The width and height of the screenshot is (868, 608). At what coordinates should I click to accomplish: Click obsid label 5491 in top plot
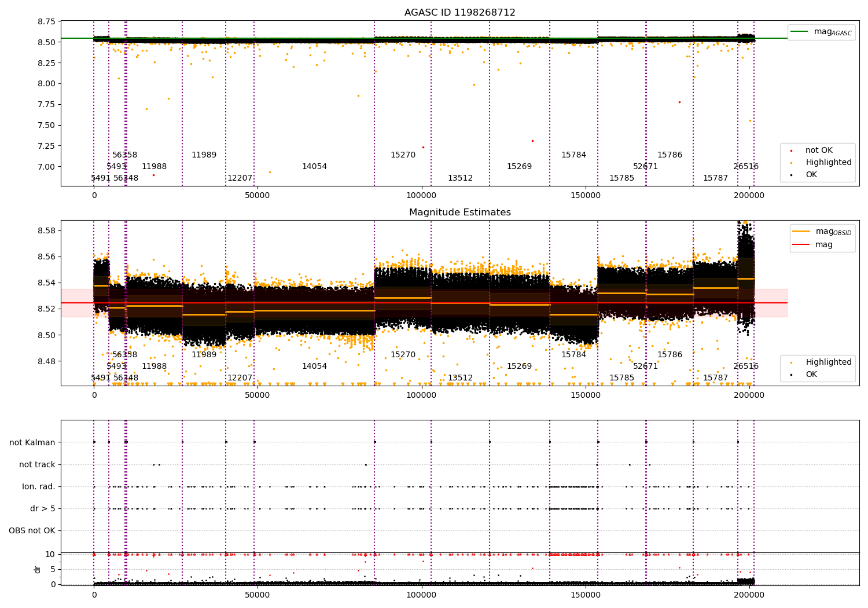click(101, 178)
